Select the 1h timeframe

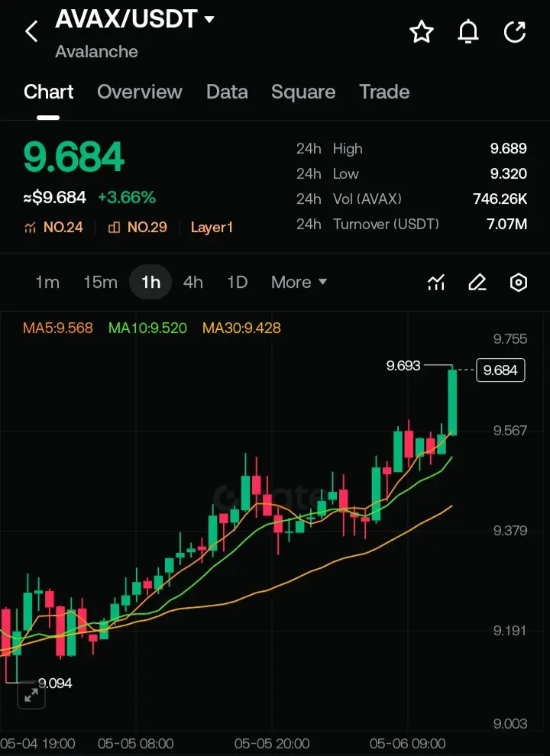click(150, 282)
